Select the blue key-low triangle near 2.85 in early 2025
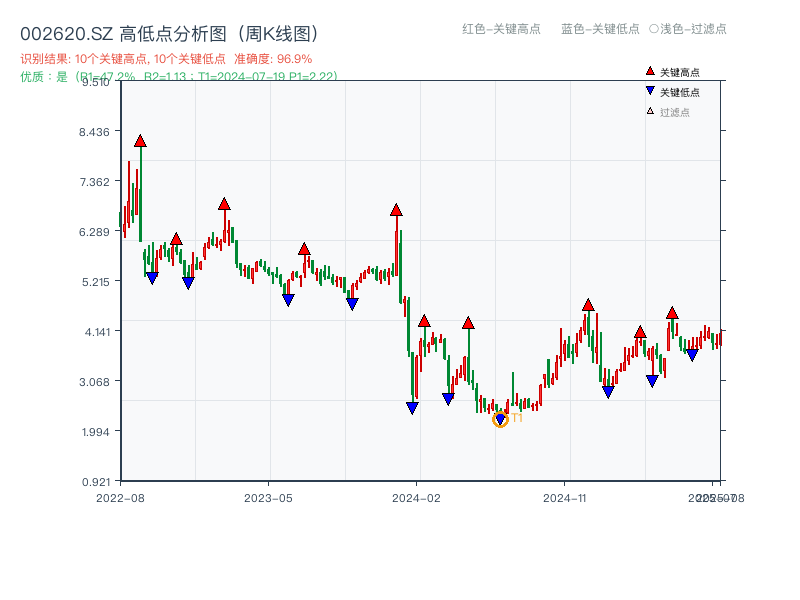The height and width of the screenshot is (600, 800). pyautogui.click(x=608, y=392)
